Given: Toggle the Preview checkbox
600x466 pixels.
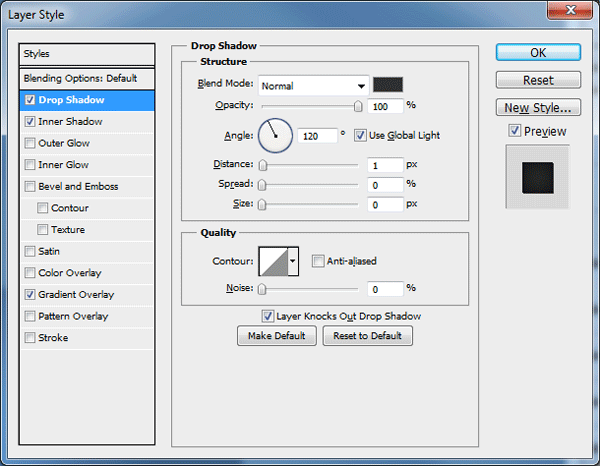Looking at the screenshot, I should [515, 131].
